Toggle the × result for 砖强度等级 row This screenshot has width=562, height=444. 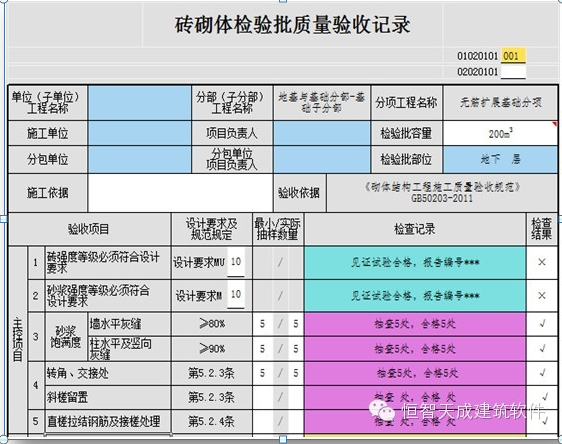point(542,262)
